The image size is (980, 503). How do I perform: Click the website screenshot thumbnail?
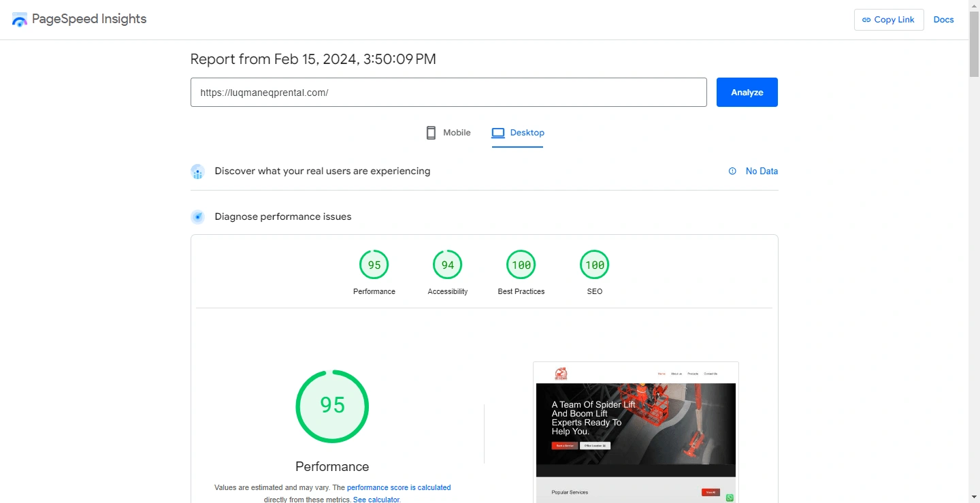(636, 432)
